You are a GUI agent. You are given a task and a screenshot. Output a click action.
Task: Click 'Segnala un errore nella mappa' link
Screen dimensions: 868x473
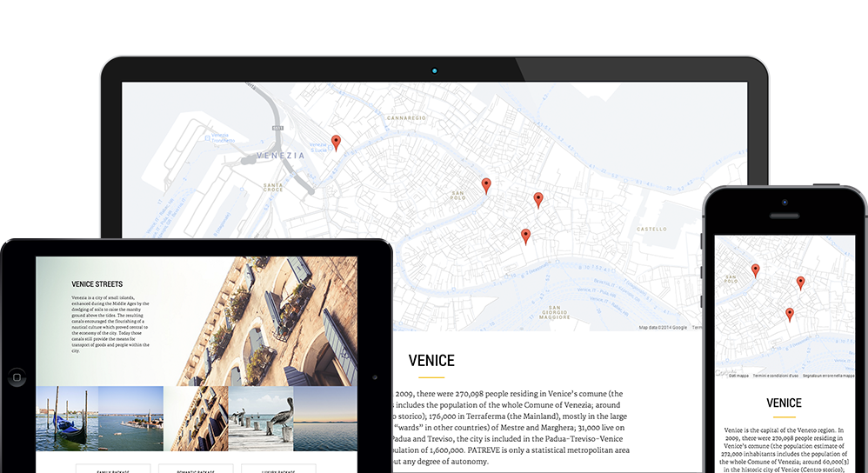(x=829, y=375)
